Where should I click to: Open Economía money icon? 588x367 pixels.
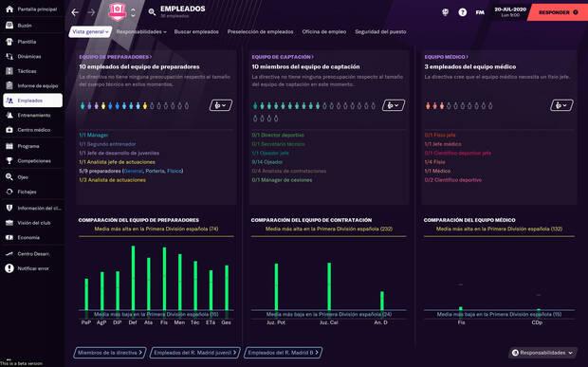(9, 237)
